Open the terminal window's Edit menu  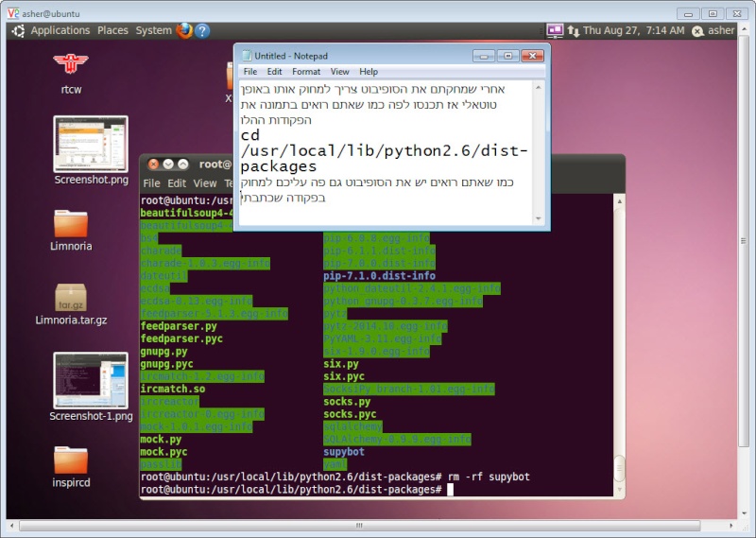point(177,183)
